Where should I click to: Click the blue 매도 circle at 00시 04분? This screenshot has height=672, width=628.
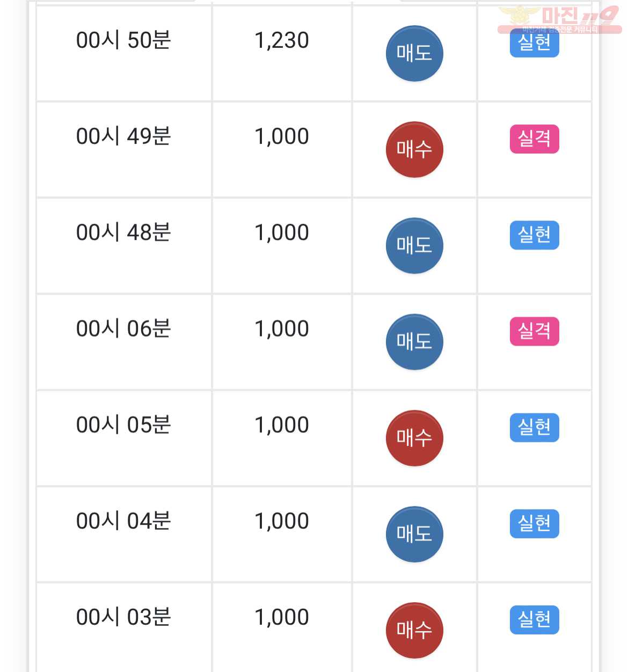point(414,534)
